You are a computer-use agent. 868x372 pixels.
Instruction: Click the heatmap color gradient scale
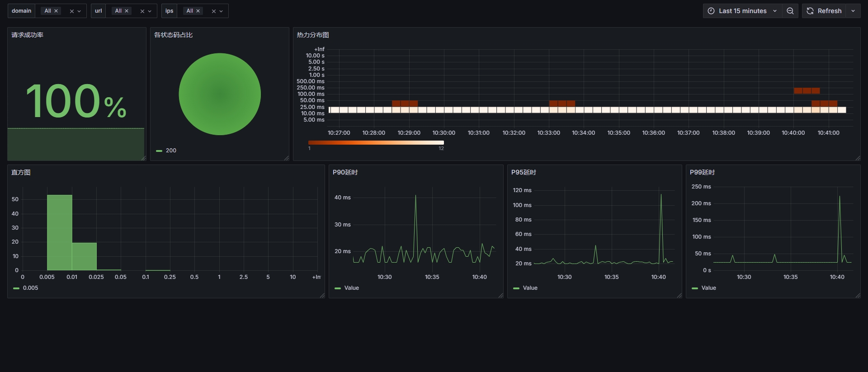(376, 143)
